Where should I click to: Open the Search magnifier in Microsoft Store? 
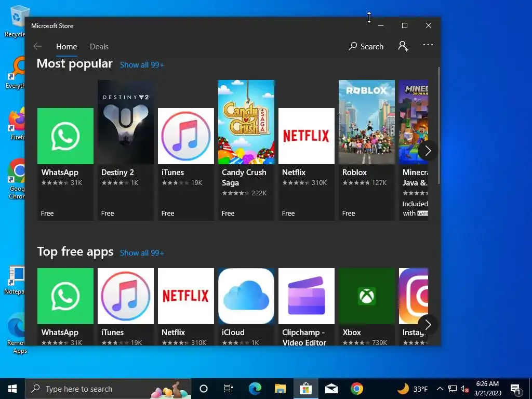(366, 46)
